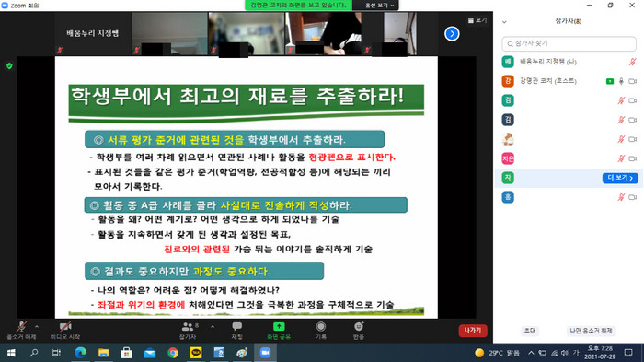Open participants options arrow in toolbar
This screenshot has width=644, height=362.
pos(213,327)
